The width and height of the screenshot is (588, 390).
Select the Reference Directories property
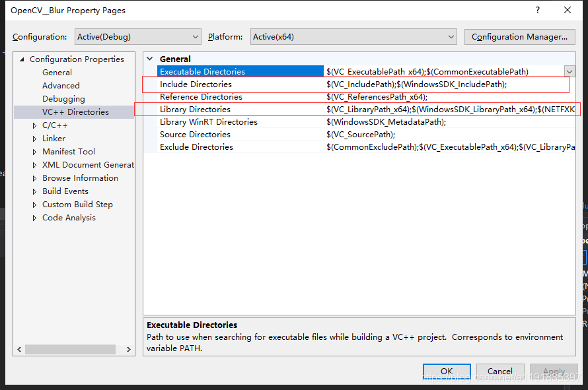201,96
